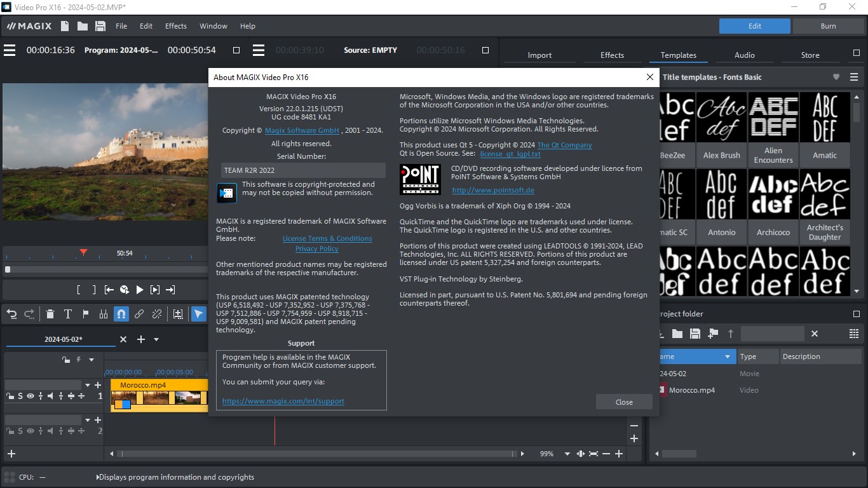Click the undo arrow in timeline toolbar
The image size is (868, 488).
(x=11, y=314)
